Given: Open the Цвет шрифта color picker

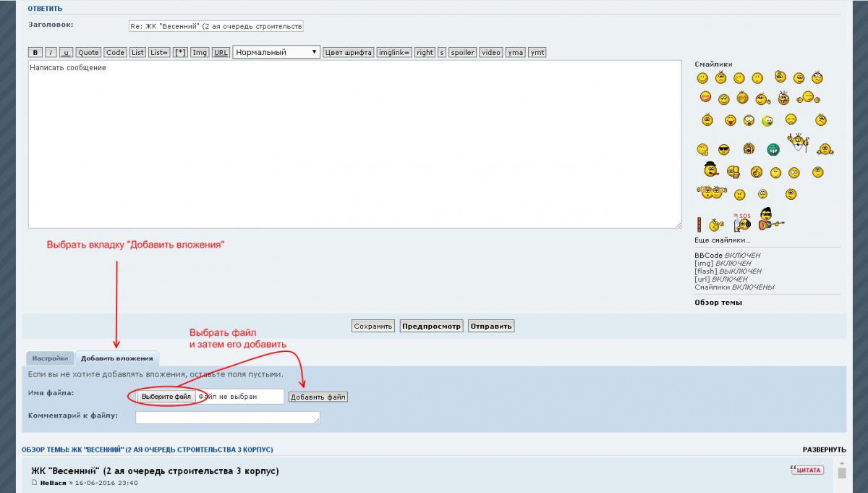Looking at the screenshot, I should coord(348,52).
